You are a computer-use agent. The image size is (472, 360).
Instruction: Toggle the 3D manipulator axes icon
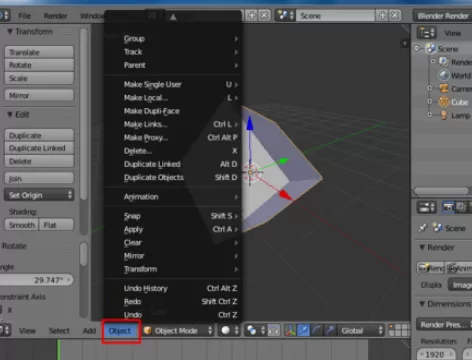pos(291,330)
